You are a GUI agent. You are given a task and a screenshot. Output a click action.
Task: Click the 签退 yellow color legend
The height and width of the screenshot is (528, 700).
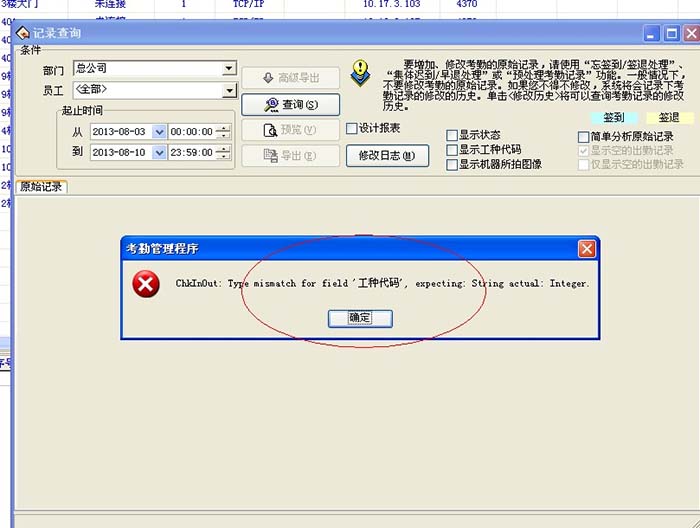670,118
